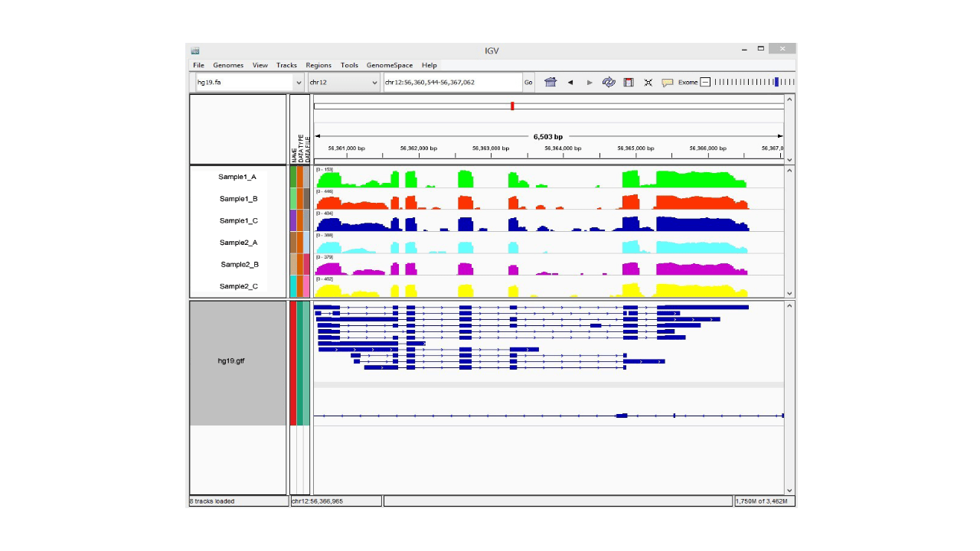Viewport: 980px width, 551px height.
Task: Click the Exome label in the toolbar
Action: click(x=688, y=82)
